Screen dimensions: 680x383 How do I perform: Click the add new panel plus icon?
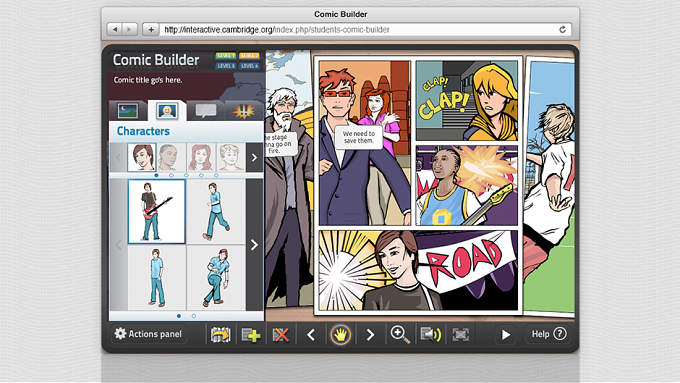(x=250, y=335)
